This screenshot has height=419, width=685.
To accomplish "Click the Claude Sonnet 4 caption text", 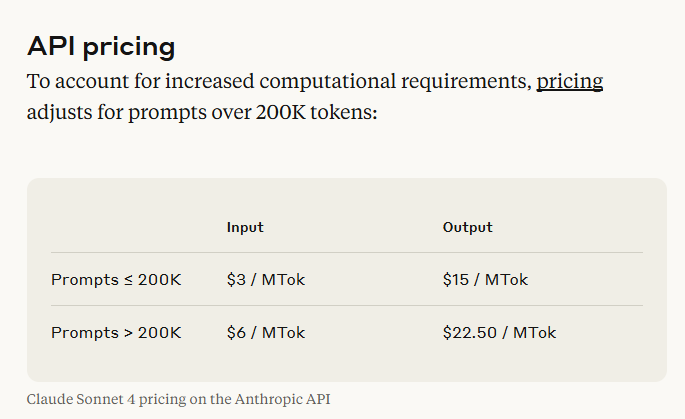I will [x=178, y=399].
